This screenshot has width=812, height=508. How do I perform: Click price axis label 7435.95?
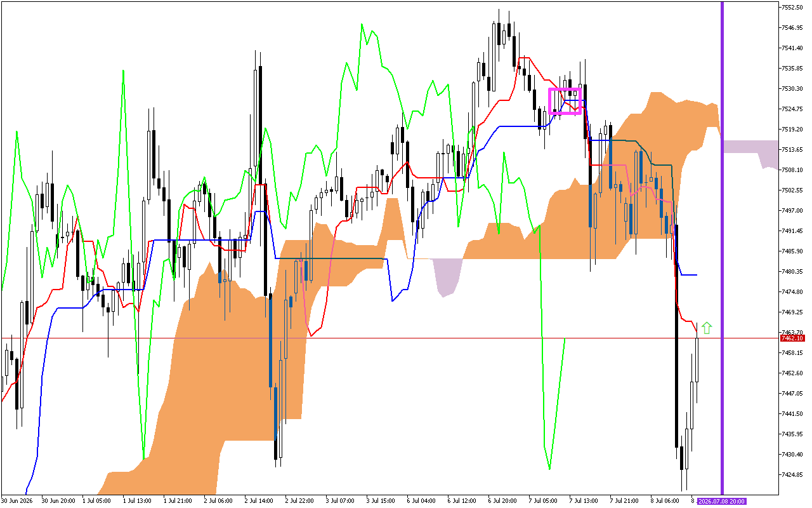(x=792, y=434)
